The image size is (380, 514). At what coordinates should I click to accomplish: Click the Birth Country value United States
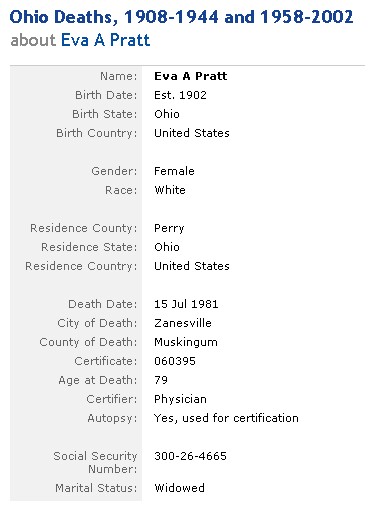[x=192, y=133]
